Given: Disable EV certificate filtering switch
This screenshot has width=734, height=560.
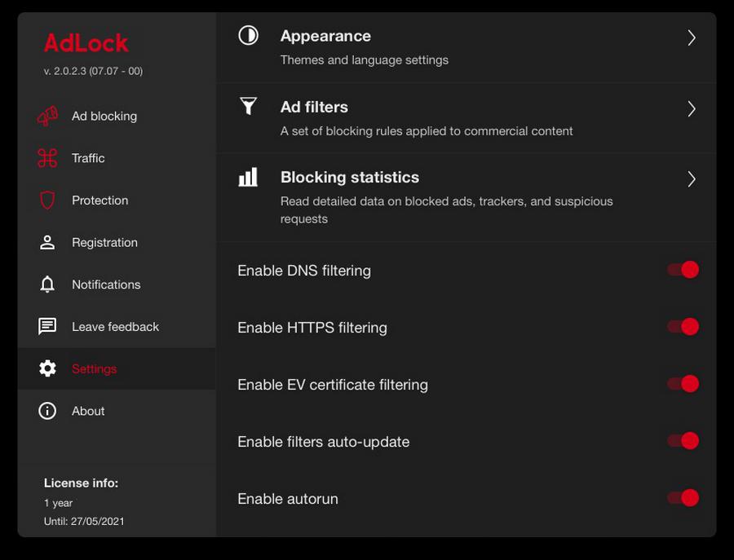Looking at the screenshot, I should (683, 384).
